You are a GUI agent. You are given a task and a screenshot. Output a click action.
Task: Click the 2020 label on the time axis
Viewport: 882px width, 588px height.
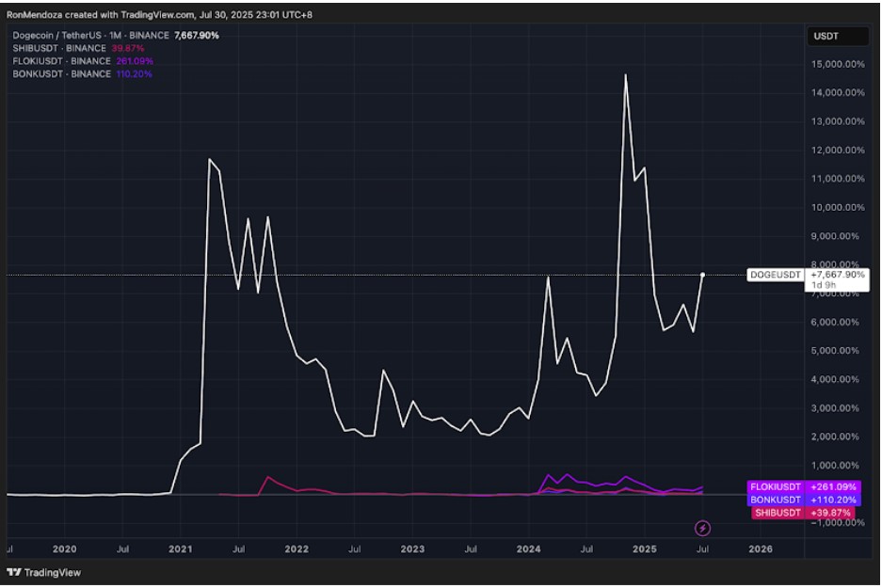pos(65,549)
